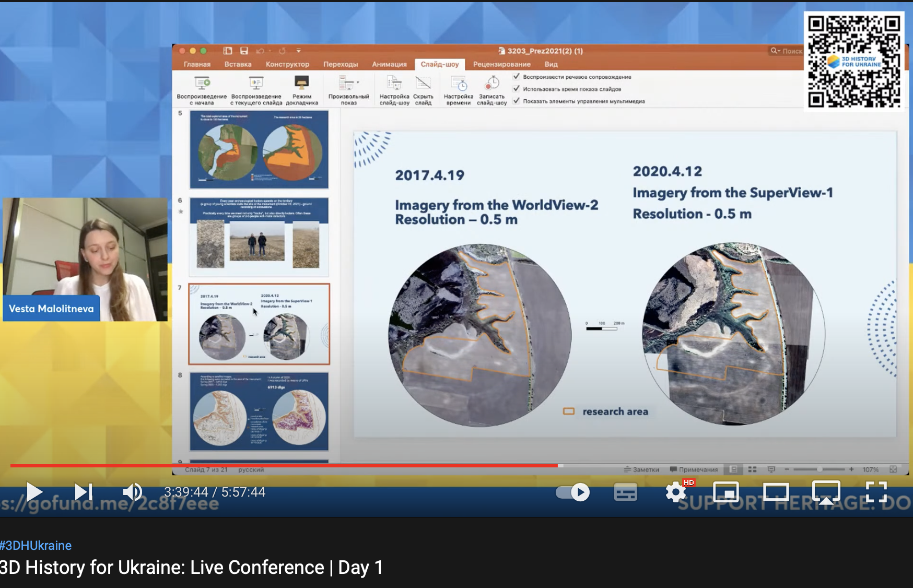Open slideshow setup (Настройка слайд-шоу)

[394, 90]
